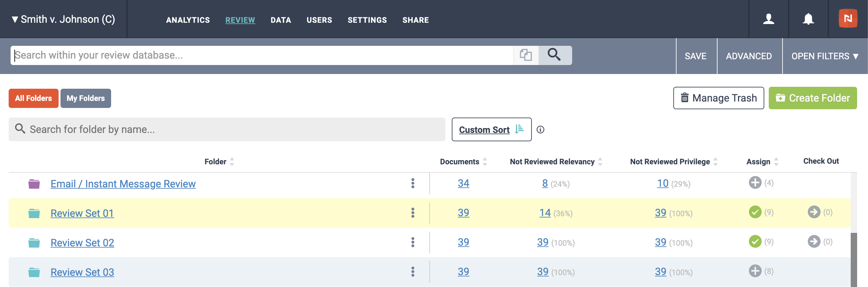Image resolution: width=868 pixels, height=287 pixels.
Task: Click the orange N logo icon
Action: (848, 18)
